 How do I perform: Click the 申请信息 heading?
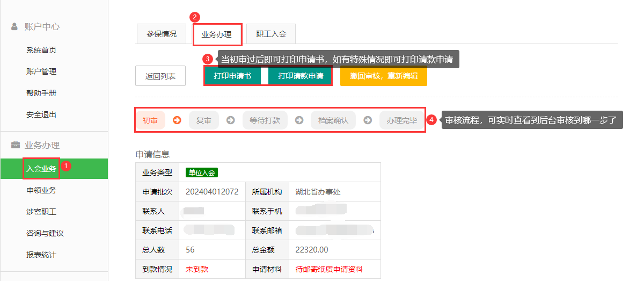(x=153, y=154)
